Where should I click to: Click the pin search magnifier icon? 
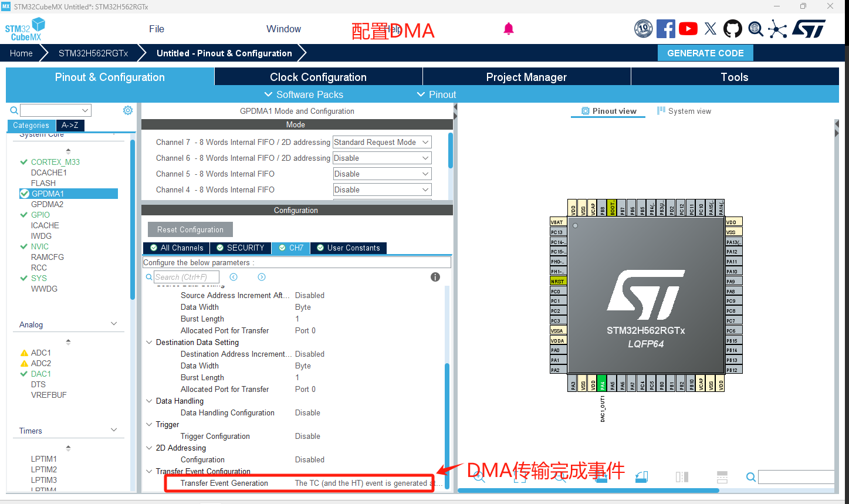(x=750, y=477)
